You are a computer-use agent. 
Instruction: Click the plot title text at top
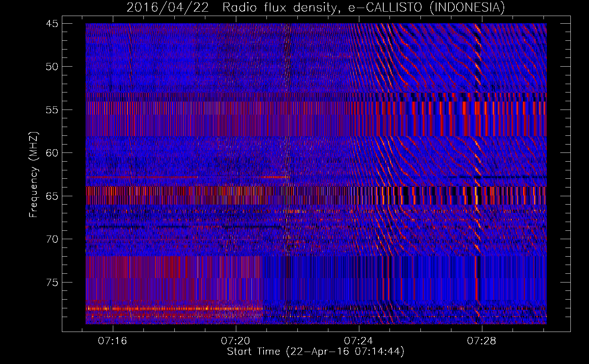click(x=316, y=7)
